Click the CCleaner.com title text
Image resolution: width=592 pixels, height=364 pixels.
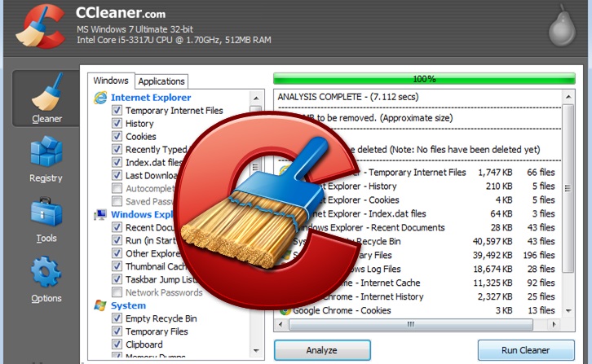click(x=121, y=13)
